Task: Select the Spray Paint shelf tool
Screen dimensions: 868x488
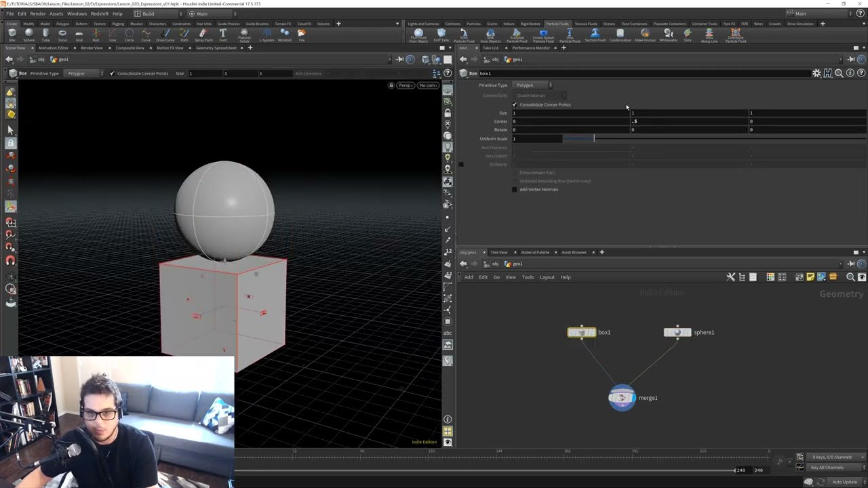Action: [x=203, y=35]
